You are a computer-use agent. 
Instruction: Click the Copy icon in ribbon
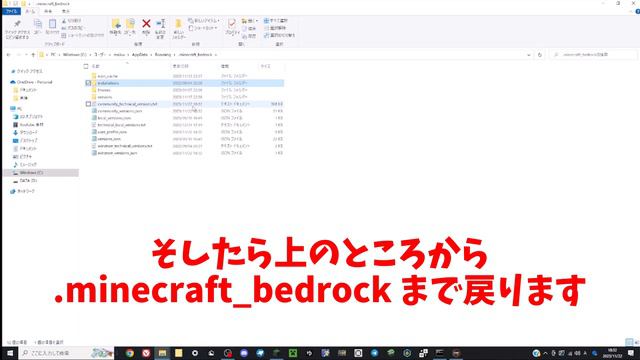point(38,24)
